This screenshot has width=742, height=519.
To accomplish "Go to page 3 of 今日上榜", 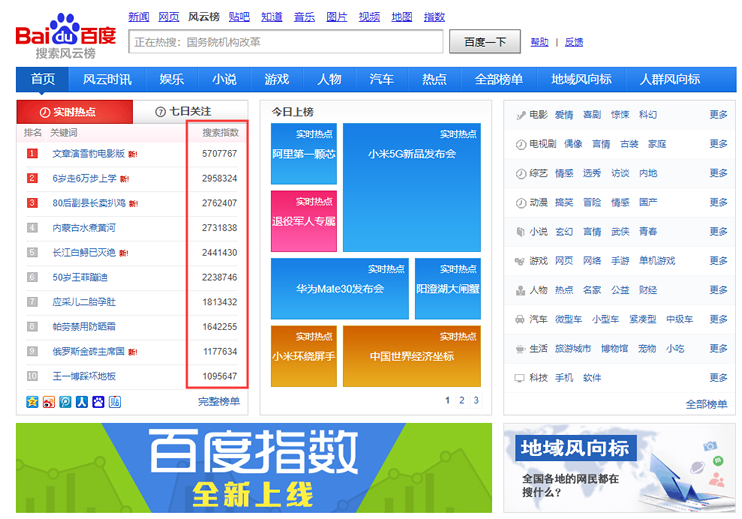I will click(476, 400).
